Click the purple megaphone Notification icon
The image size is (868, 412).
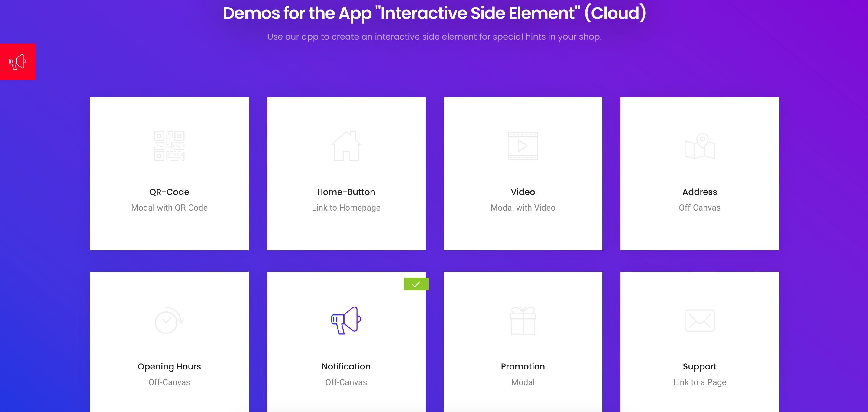tap(346, 320)
